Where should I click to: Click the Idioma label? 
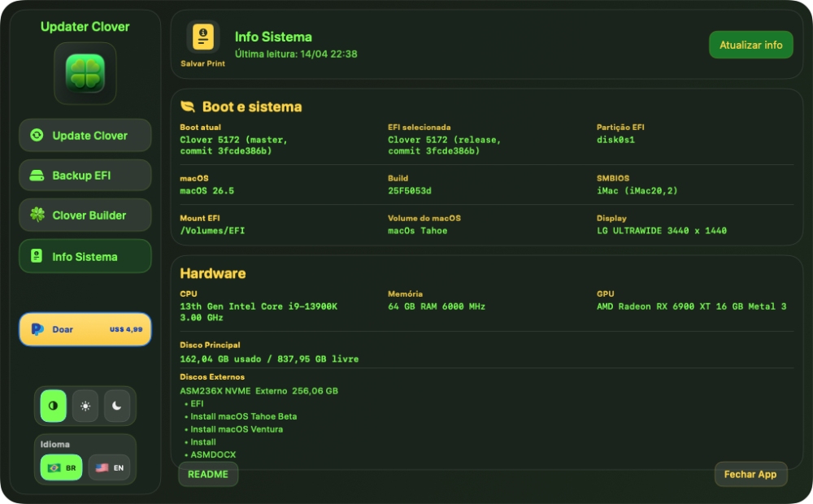click(x=55, y=445)
